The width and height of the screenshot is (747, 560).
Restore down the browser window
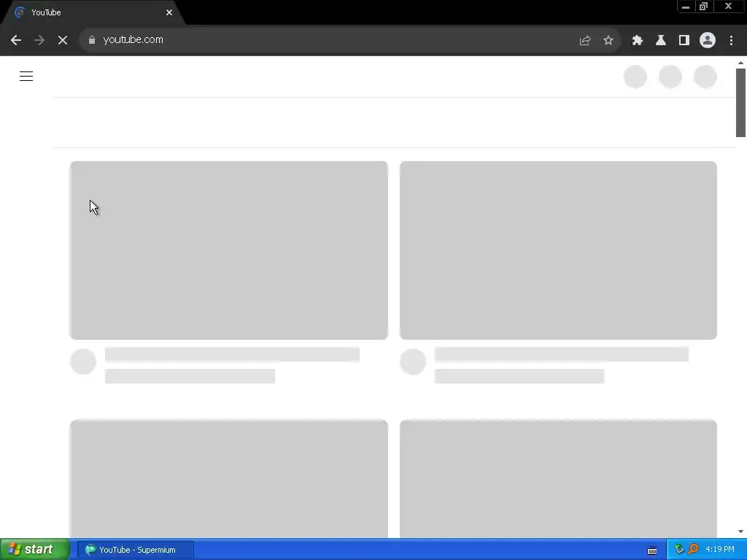[703, 7]
